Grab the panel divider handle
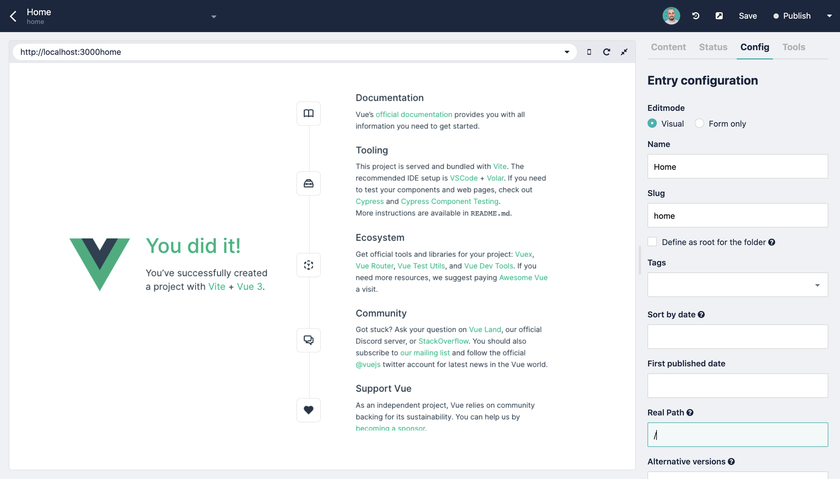The image size is (840, 479). [640, 260]
